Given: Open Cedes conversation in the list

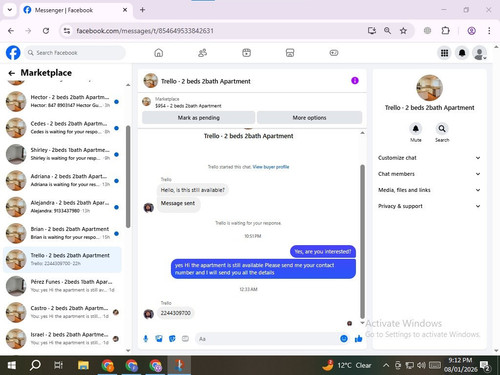Looking at the screenshot, I should point(62,128).
